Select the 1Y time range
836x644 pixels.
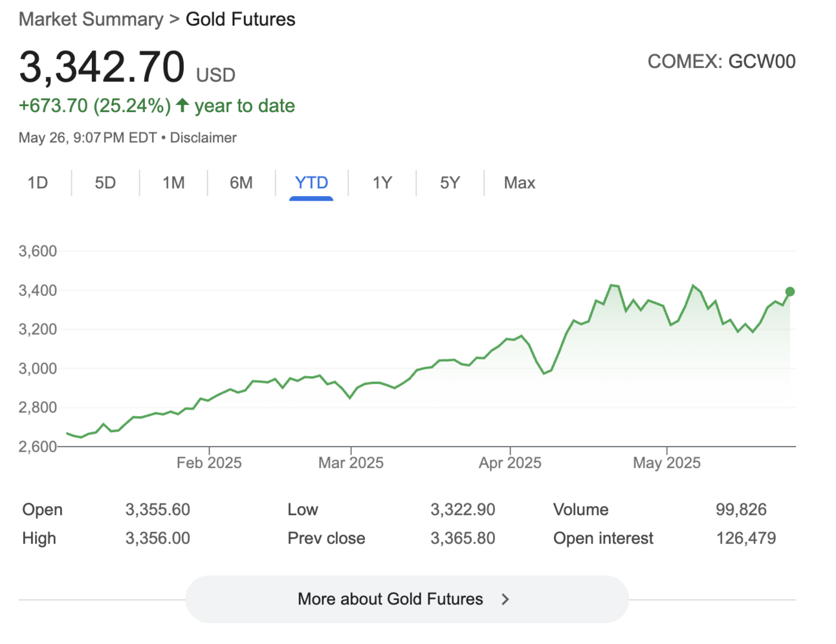click(382, 183)
